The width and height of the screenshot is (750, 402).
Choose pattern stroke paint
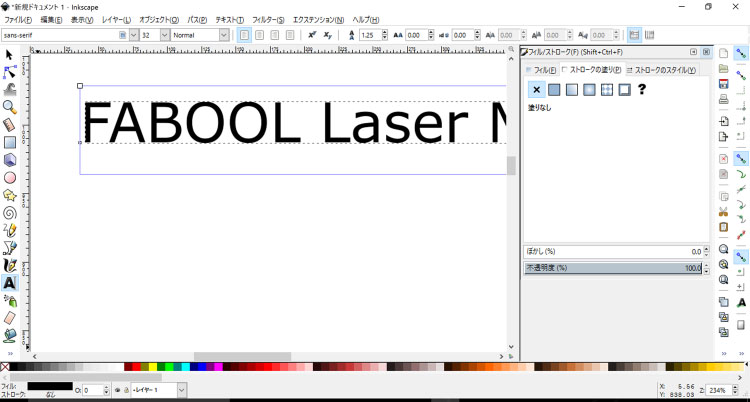[607, 89]
